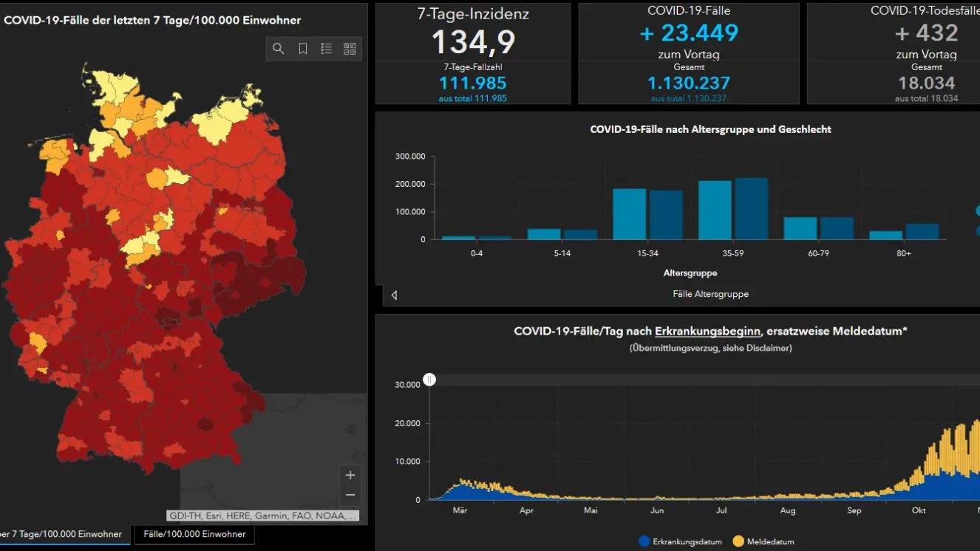
Task: Click the 80+ age group dark bar
Action: point(922,231)
